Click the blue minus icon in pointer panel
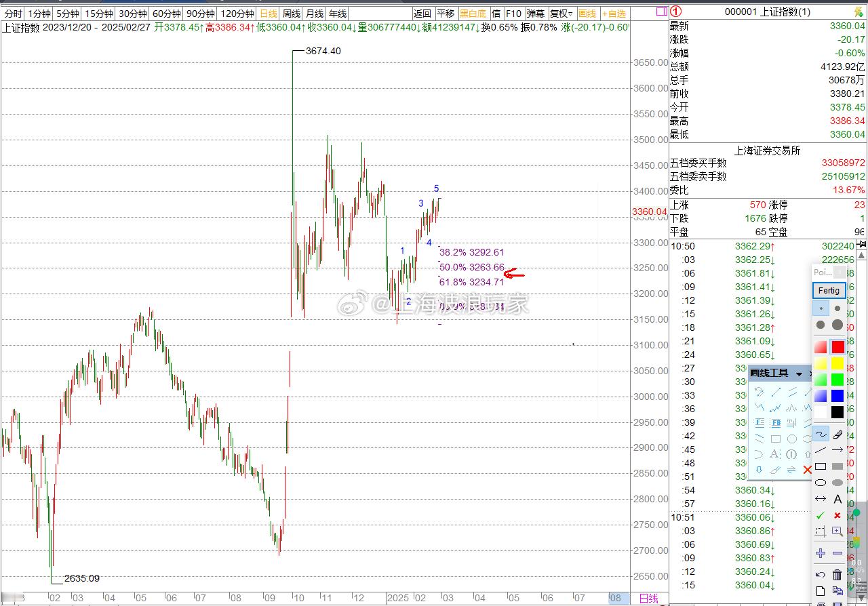This screenshot has width=868, height=606. (837, 553)
